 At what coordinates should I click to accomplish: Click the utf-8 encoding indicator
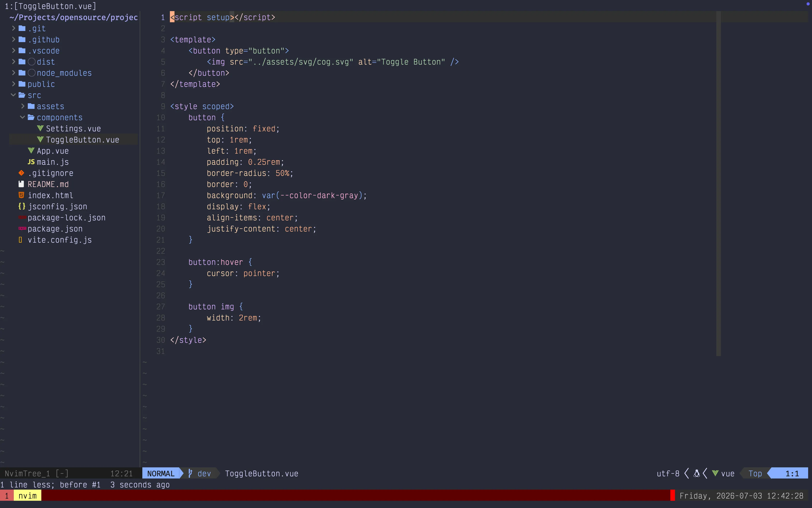click(668, 473)
